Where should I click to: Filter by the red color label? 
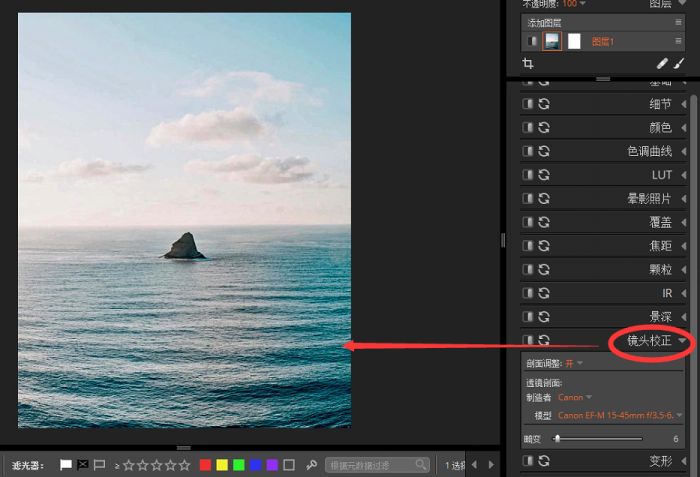click(205, 465)
